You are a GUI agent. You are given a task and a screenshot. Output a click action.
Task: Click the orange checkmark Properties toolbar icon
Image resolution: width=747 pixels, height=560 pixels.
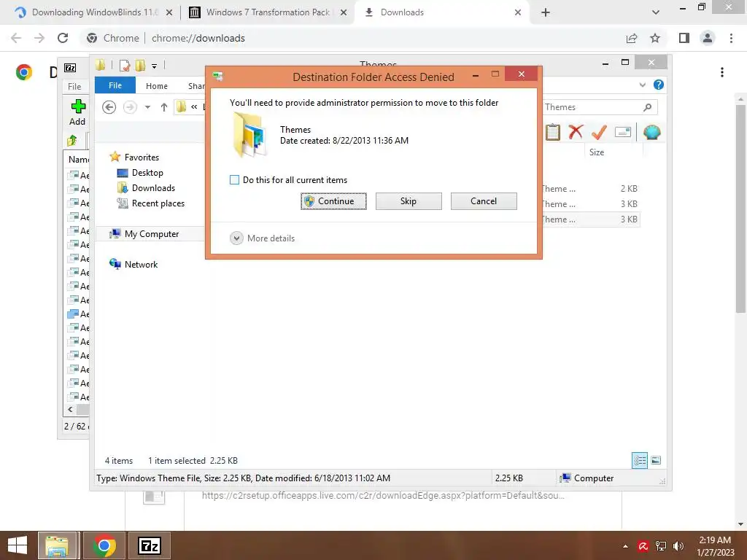point(599,132)
